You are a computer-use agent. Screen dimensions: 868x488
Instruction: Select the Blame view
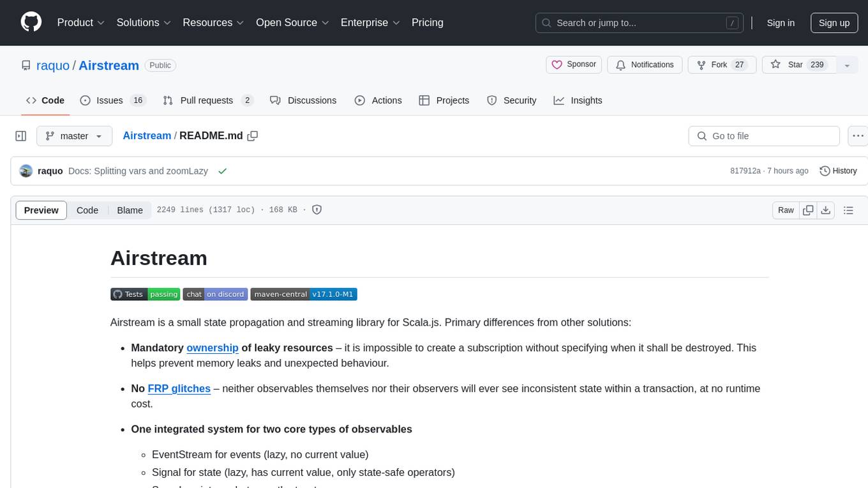point(130,210)
